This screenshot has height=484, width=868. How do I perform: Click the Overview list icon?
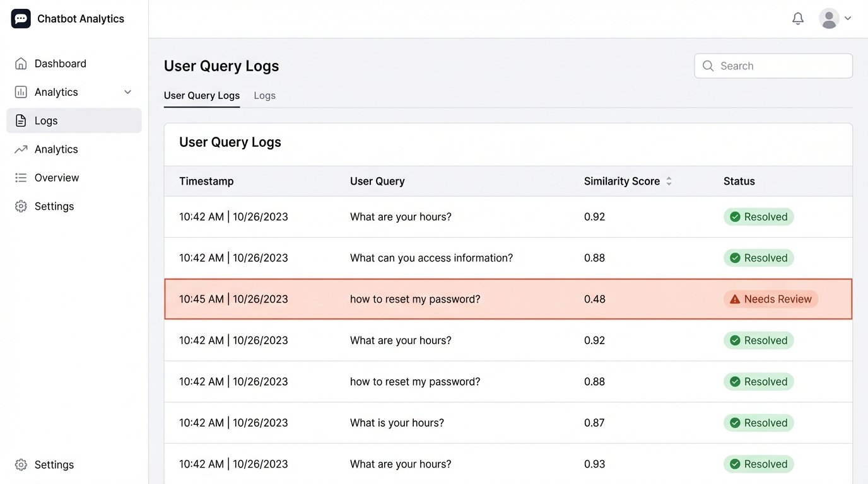(x=21, y=177)
